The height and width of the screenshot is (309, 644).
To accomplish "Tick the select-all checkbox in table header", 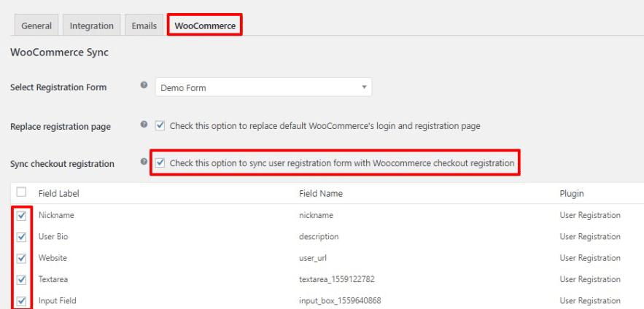I will tap(21, 192).
